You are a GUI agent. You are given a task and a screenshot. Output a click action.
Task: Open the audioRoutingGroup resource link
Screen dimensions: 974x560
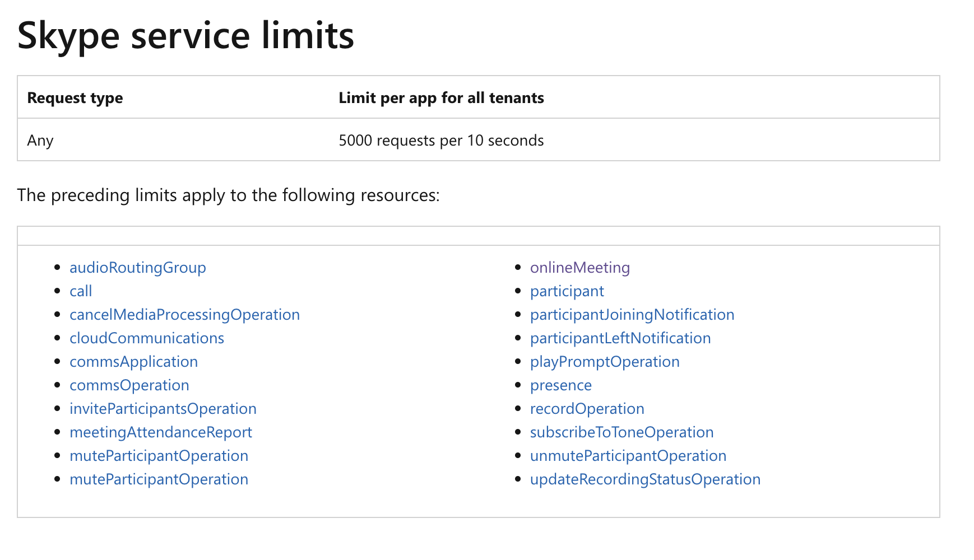[137, 268]
